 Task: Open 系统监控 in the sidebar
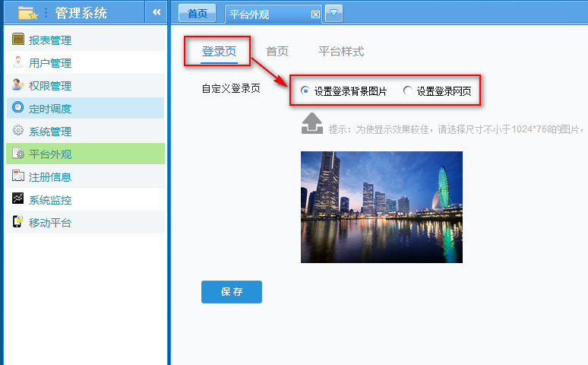click(x=86, y=199)
